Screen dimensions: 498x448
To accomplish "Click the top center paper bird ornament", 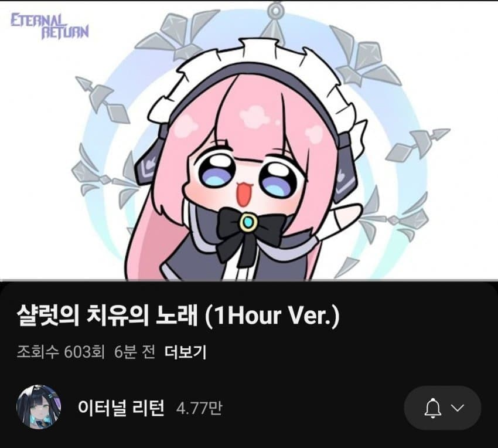I will point(277,21).
